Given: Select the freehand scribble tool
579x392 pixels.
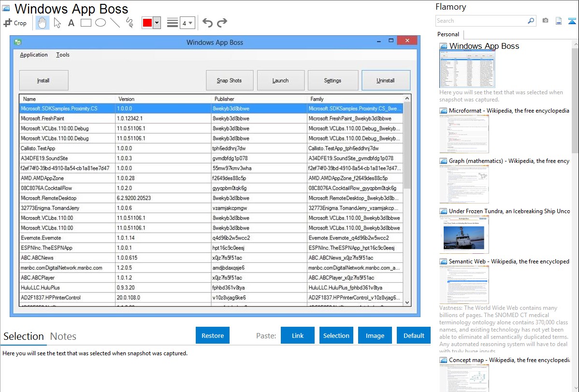Looking at the screenshot, I should click(x=130, y=23).
